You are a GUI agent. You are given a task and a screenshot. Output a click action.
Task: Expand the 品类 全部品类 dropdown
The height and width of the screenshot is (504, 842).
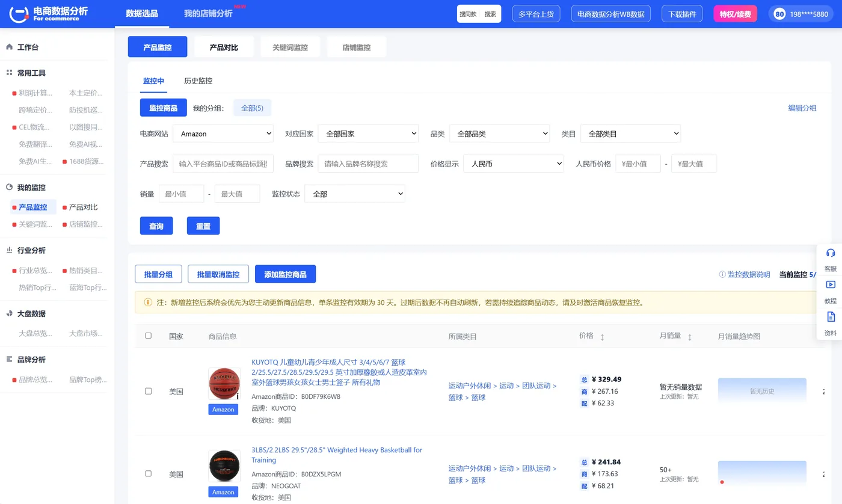pos(499,134)
